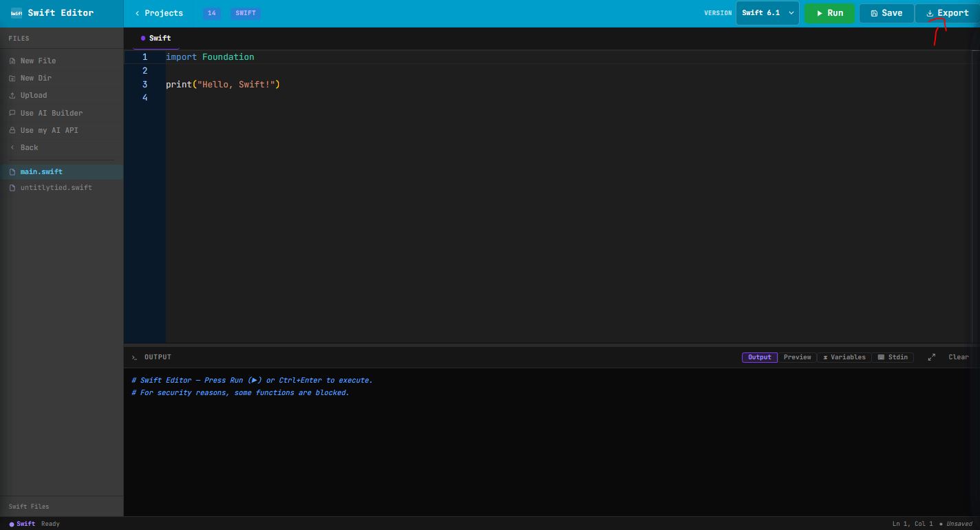This screenshot has width=980, height=530.
Task: Switch to the Output tab
Action: coord(760,357)
